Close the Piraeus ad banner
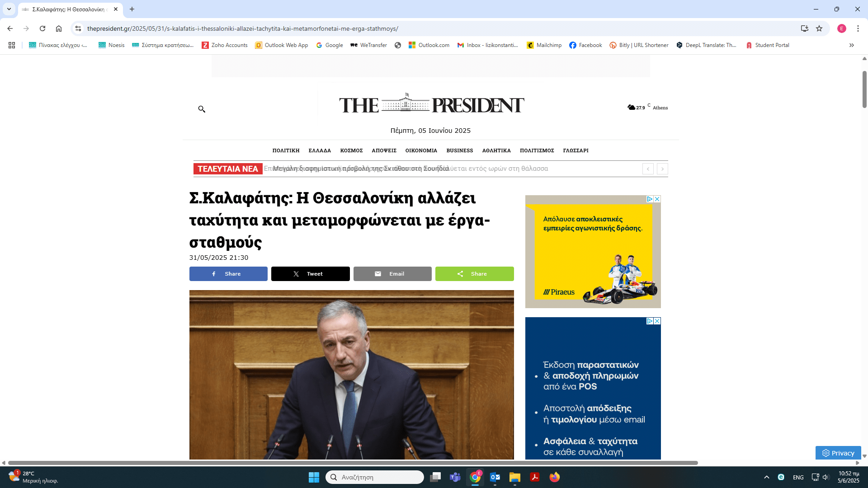The width and height of the screenshot is (868, 488). (657, 199)
